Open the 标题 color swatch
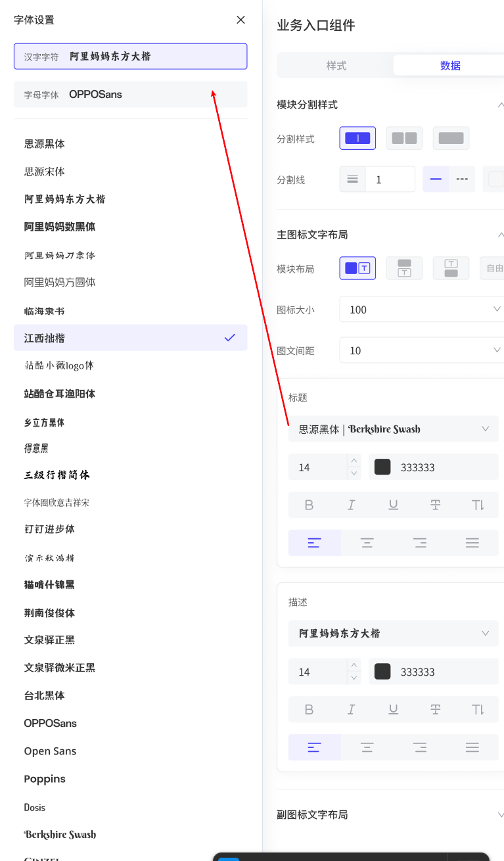The height and width of the screenshot is (861, 504). pyautogui.click(x=382, y=467)
